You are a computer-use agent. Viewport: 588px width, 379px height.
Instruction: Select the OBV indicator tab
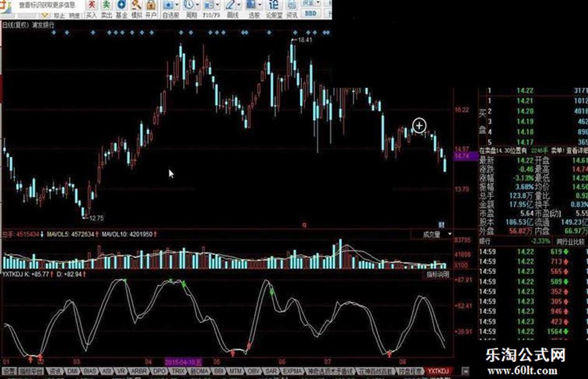[253, 371]
